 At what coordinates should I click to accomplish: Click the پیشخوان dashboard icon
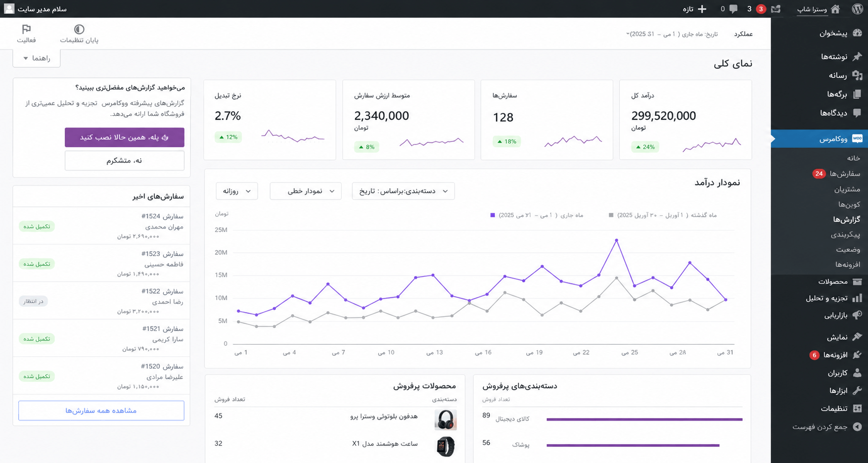click(x=857, y=33)
